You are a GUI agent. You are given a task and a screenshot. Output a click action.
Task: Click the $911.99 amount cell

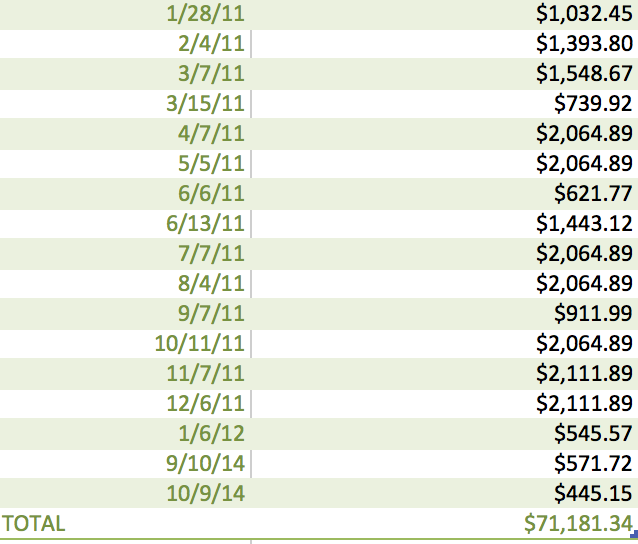[593, 313]
